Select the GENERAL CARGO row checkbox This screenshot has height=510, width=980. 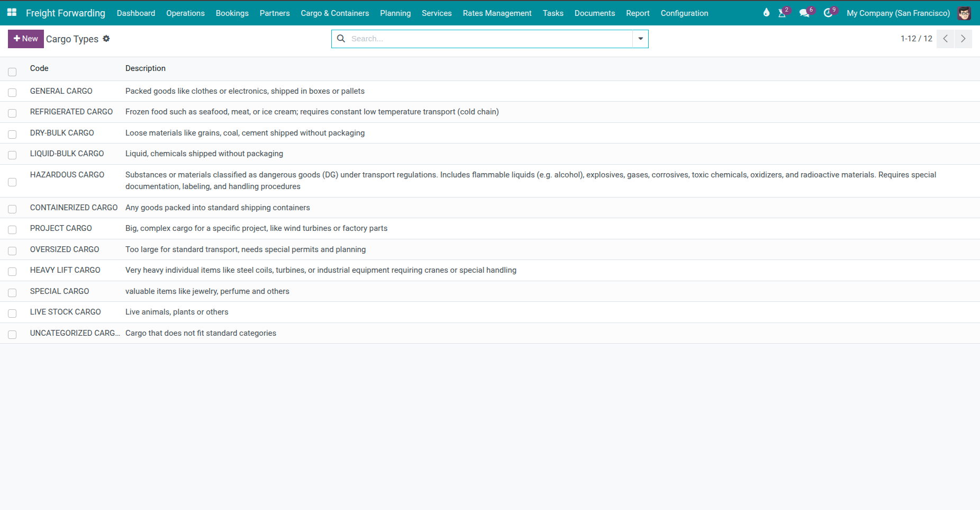[12, 92]
